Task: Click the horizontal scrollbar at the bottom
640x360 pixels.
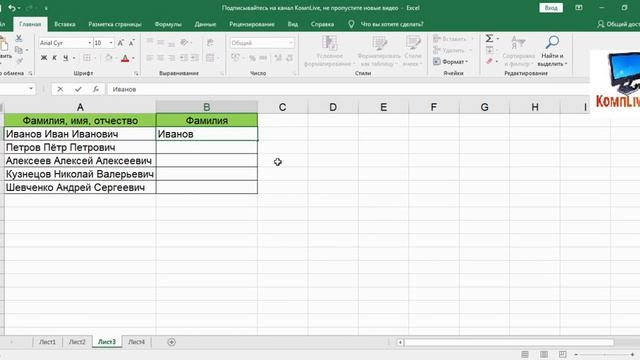Action: (x=509, y=342)
